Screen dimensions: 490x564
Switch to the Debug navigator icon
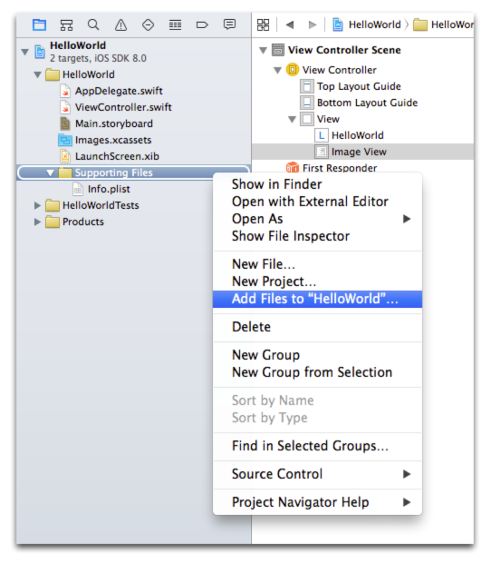point(175,25)
